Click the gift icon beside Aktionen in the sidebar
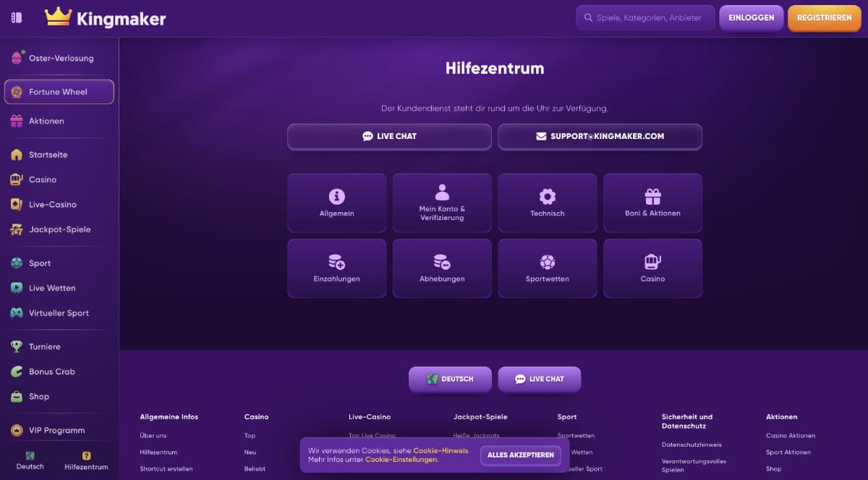The image size is (868, 480). [x=17, y=121]
